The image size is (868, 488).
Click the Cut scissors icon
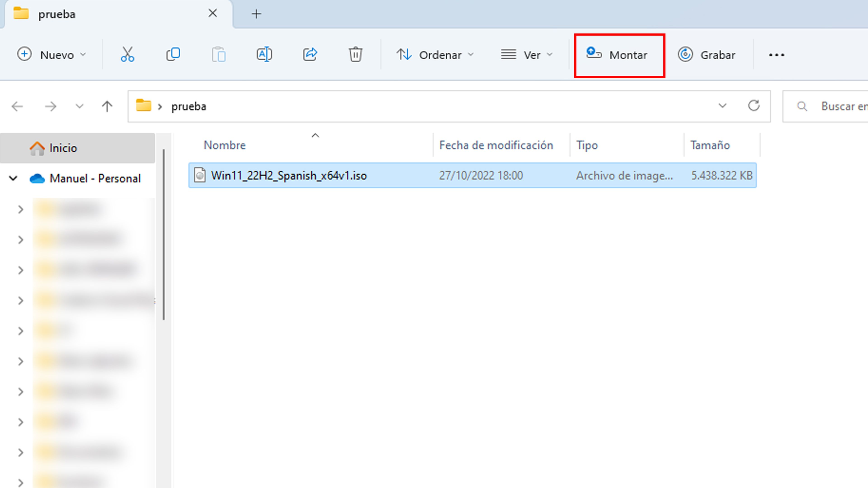[x=127, y=54]
